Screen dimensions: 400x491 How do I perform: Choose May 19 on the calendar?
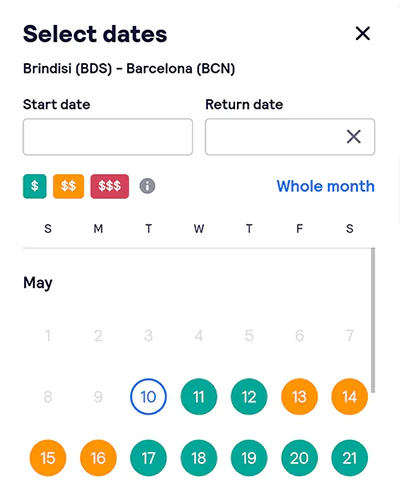pyautogui.click(x=249, y=458)
